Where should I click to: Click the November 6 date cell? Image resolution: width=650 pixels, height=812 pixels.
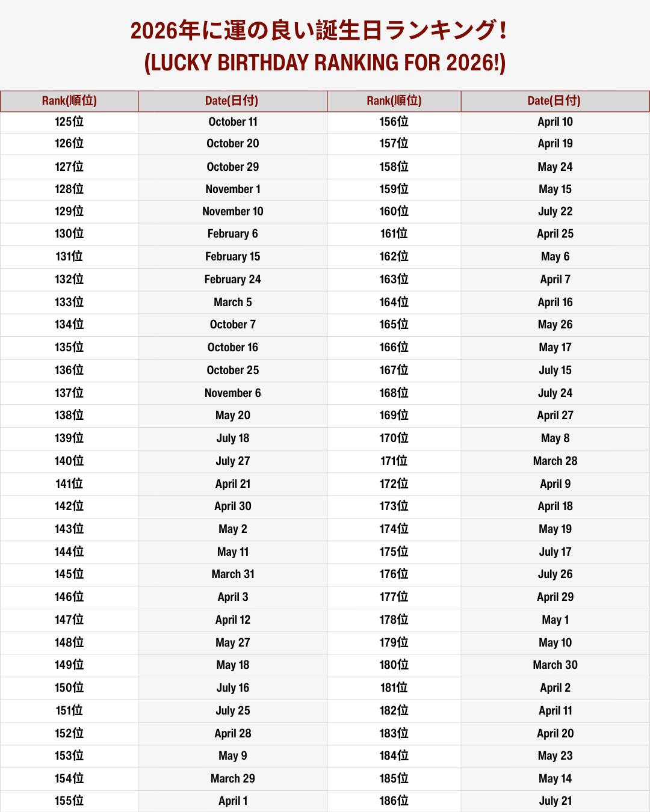233,393
